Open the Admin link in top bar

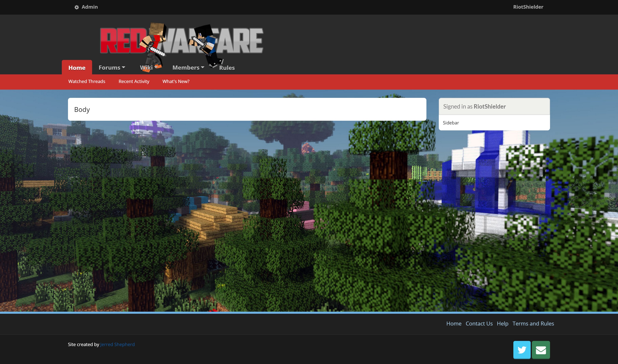pyautogui.click(x=90, y=7)
